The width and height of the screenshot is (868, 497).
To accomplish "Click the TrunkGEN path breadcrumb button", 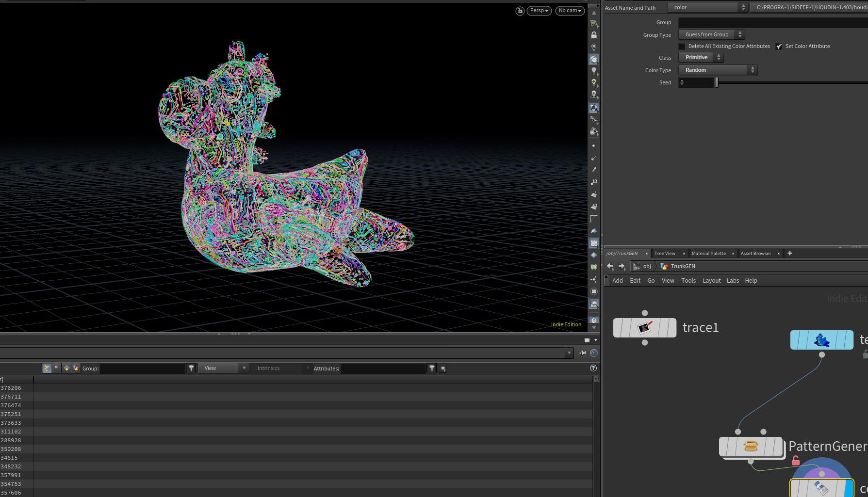I will [x=677, y=266].
